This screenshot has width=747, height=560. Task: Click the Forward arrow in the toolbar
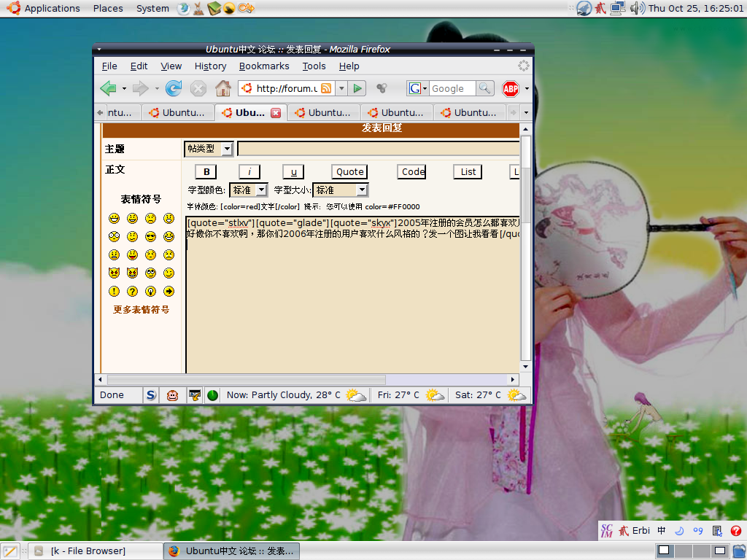(x=141, y=88)
